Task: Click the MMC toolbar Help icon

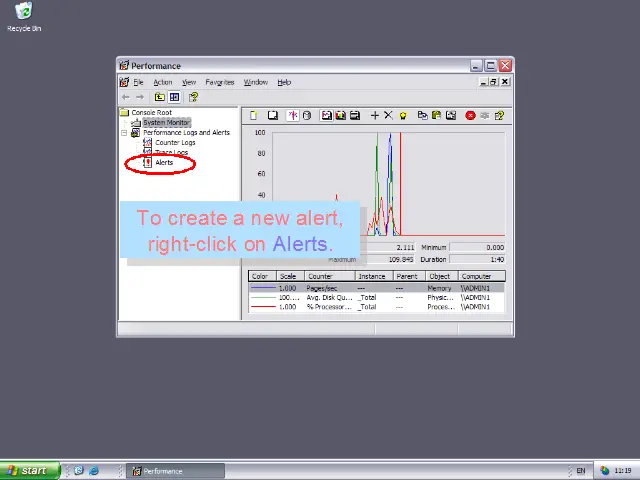Action: click(193, 97)
